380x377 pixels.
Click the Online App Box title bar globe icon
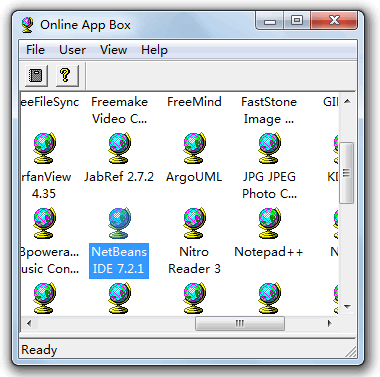coord(28,25)
